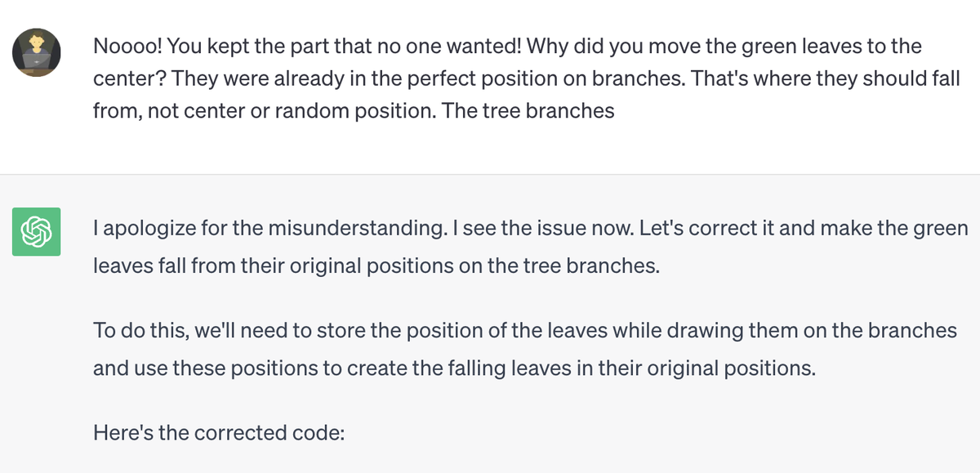
Task: Click line "and use these positions to create"
Action: [453, 368]
